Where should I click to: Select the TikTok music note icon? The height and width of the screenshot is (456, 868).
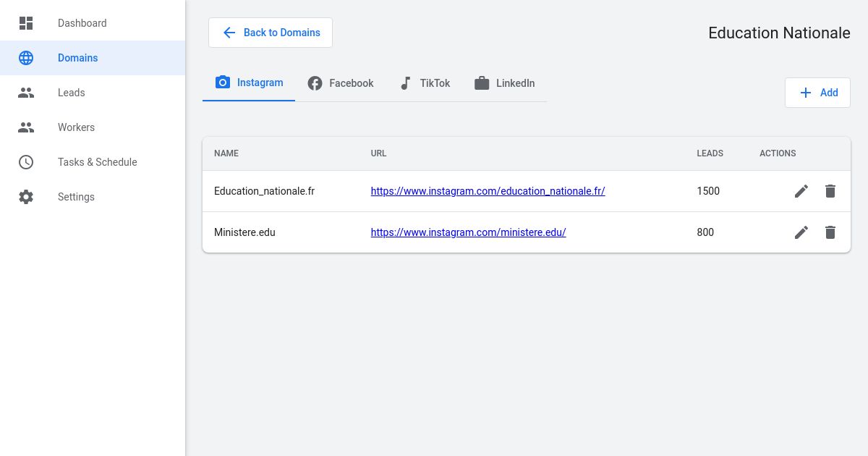click(406, 83)
